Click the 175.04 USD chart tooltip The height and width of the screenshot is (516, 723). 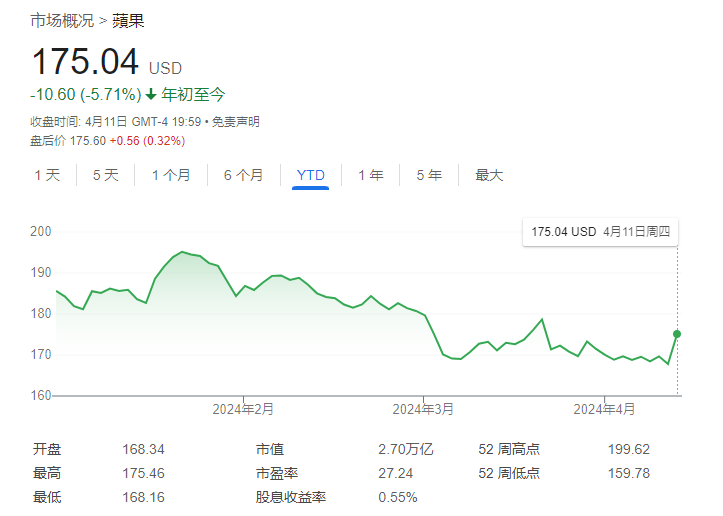point(602,231)
